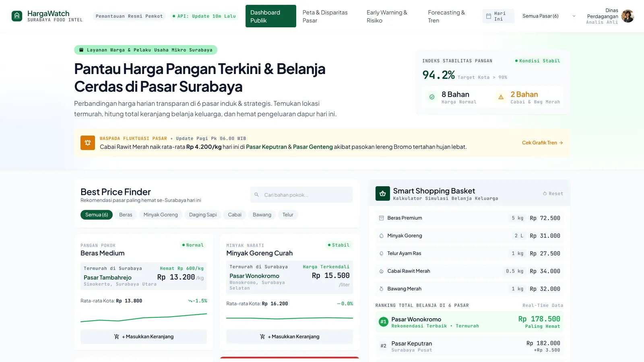The height and width of the screenshot is (362, 644).
Task: Switch to Forecasting & Tren tab
Action: coord(450,16)
